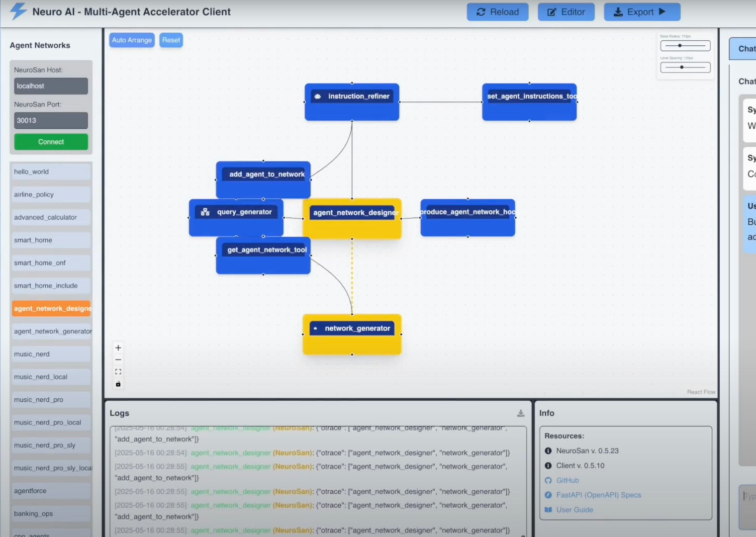
Task: Click the Neuro AI lightning bolt logo
Action: 18,11
